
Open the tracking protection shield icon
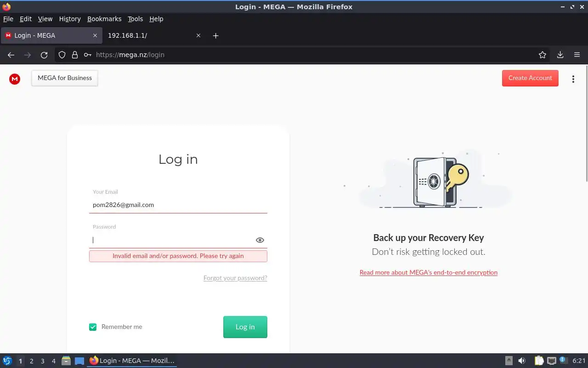tap(62, 55)
